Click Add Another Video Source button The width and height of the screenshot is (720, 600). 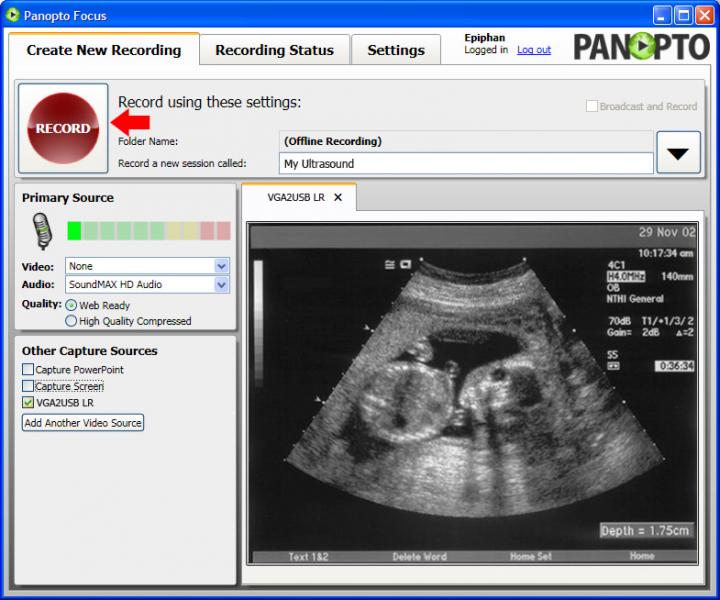tap(83, 423)
